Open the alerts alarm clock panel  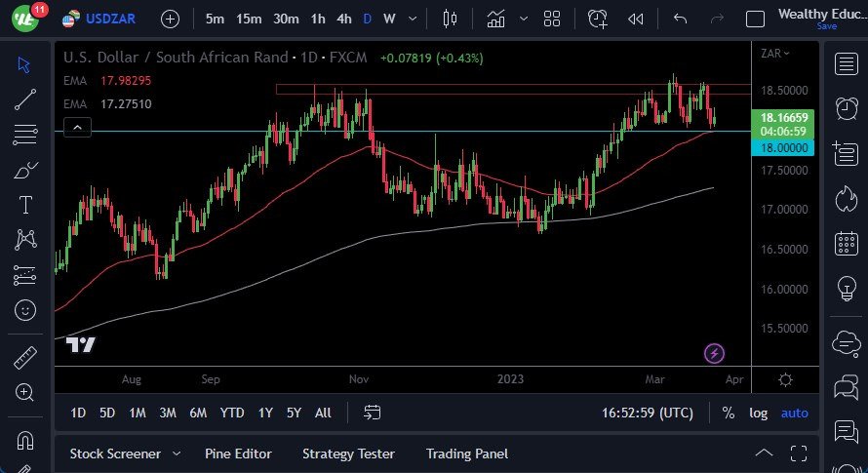click(845, 107)
